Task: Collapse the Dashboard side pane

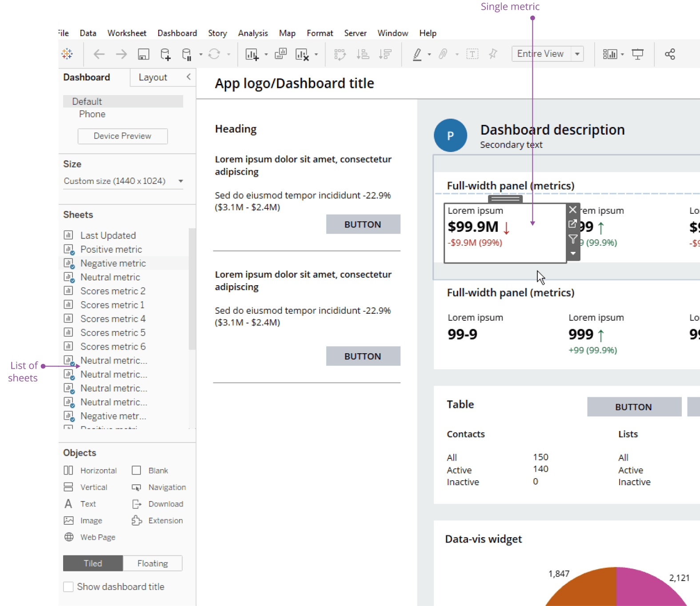Action: (188, 77)
